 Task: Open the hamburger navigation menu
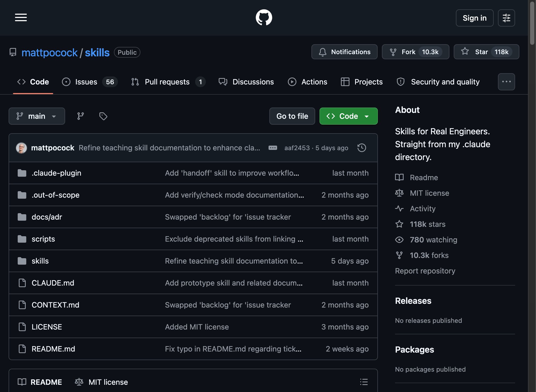(21, 18)
